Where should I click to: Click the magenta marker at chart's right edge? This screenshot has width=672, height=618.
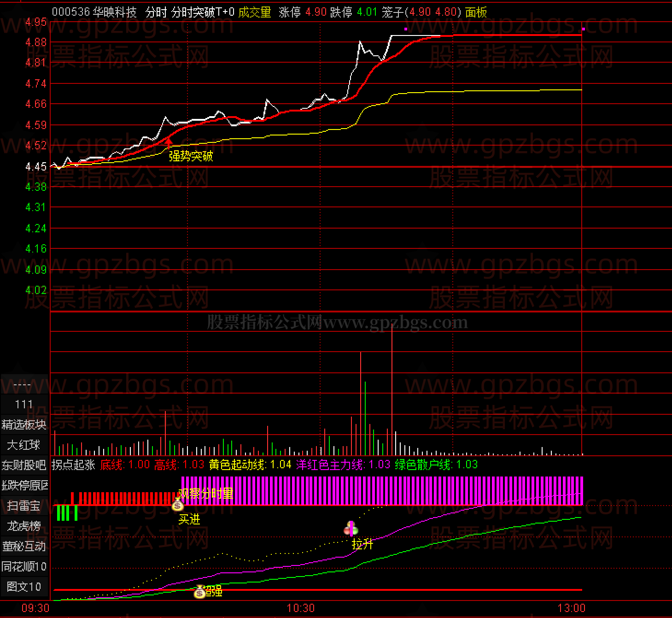tap(583, 29)
